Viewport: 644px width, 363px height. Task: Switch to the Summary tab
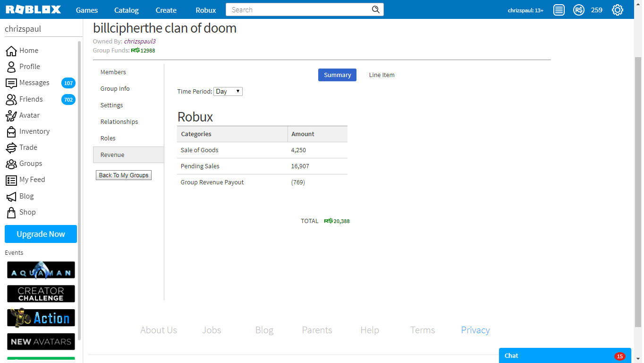(x=337, y=75)
